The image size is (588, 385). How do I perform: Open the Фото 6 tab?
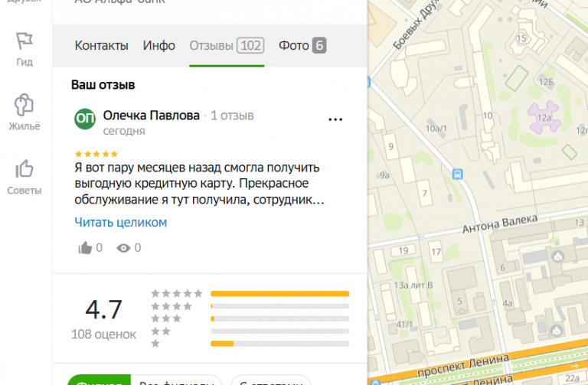coord(302,46)
